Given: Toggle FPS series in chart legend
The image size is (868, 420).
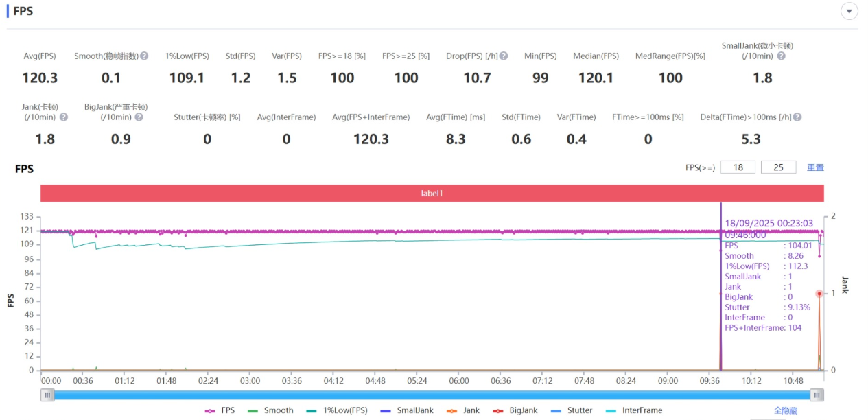Looking at the screenshot, I should pyautogui.click(x=220, y=410).
